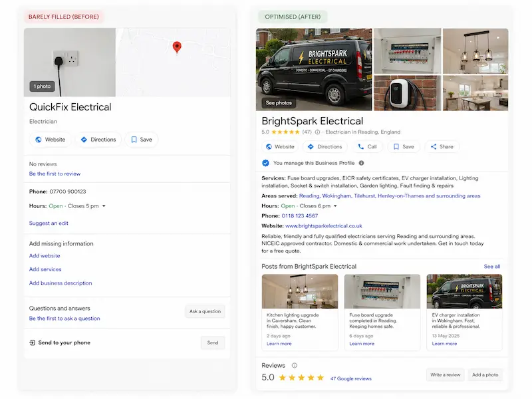The height and width of the screenshot is (399, 532).
Task: Click the verified blue checkmark badge
Action: pos(265,163)
